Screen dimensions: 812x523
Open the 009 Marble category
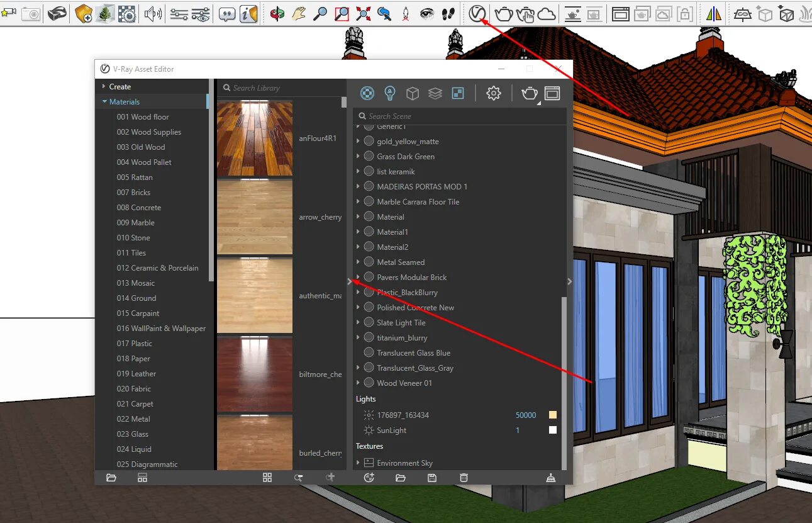click(x=136, y=222)
